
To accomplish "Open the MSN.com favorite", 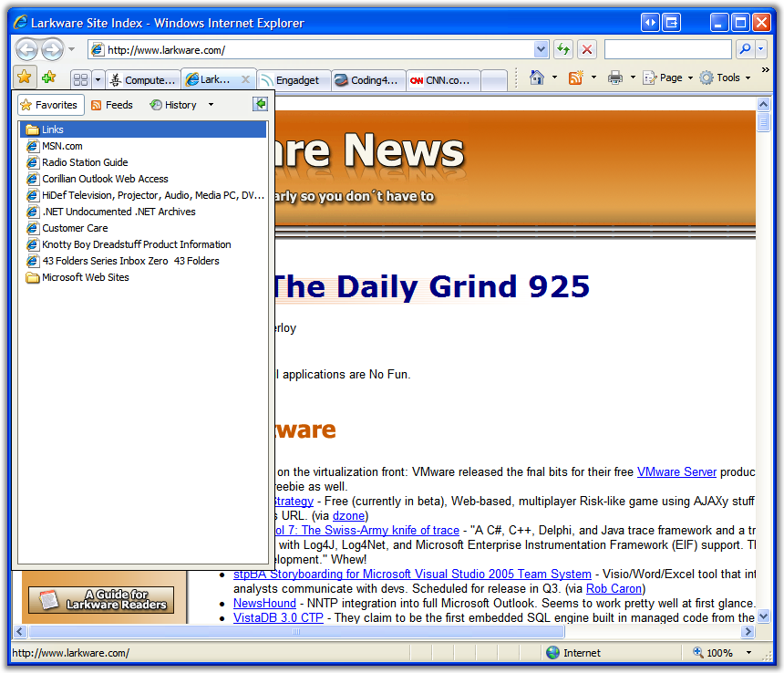I will point(143,146).
